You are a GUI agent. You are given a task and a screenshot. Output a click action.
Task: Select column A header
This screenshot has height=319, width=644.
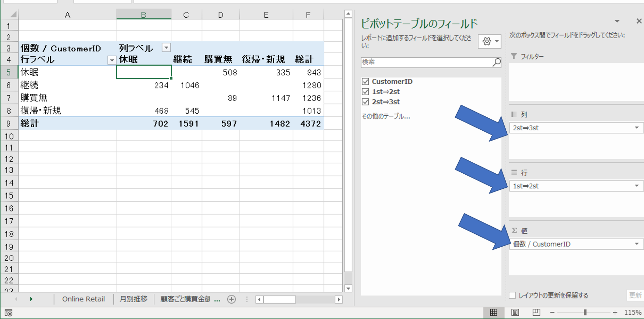point(67,15)
